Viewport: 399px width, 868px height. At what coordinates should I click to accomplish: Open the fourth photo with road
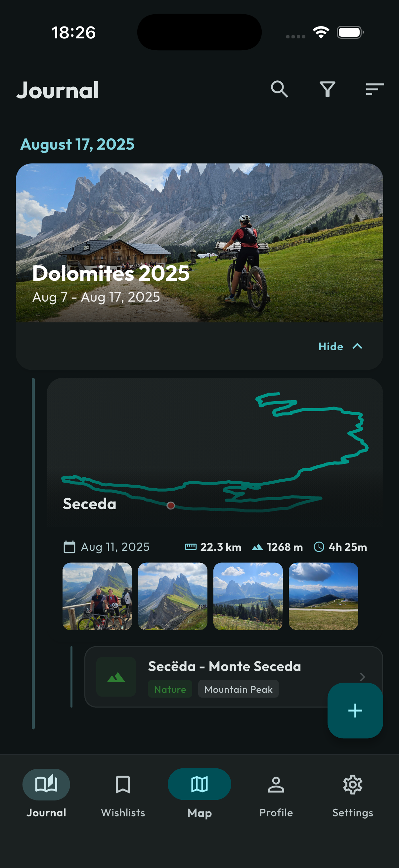pos(323,596)
